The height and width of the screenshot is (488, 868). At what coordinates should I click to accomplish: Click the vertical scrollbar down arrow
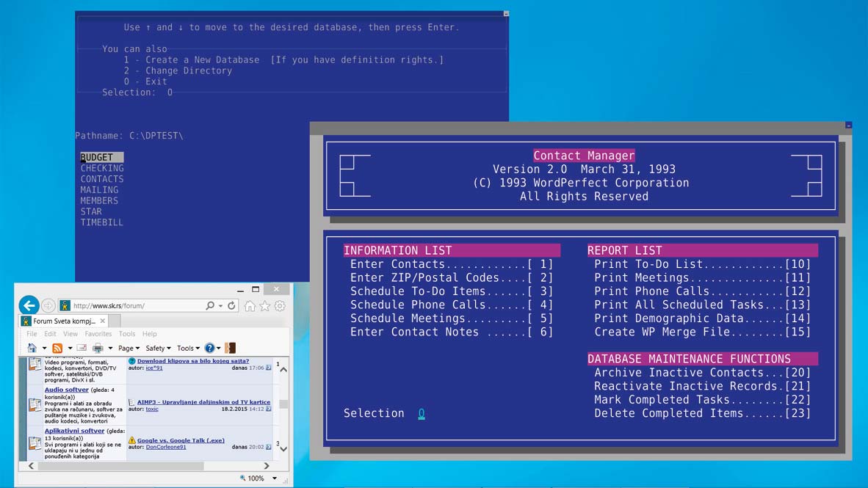pos(283,448)
